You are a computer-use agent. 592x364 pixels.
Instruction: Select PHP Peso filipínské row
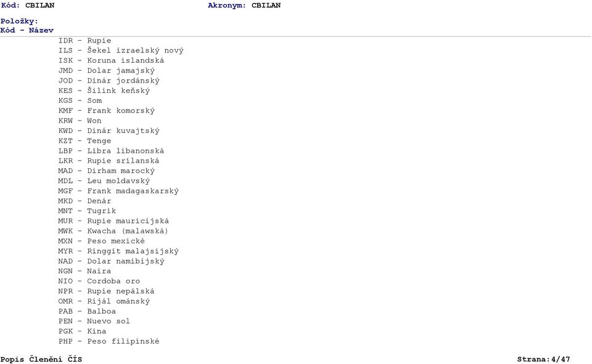pyautogui.click(x=109, y=341)
